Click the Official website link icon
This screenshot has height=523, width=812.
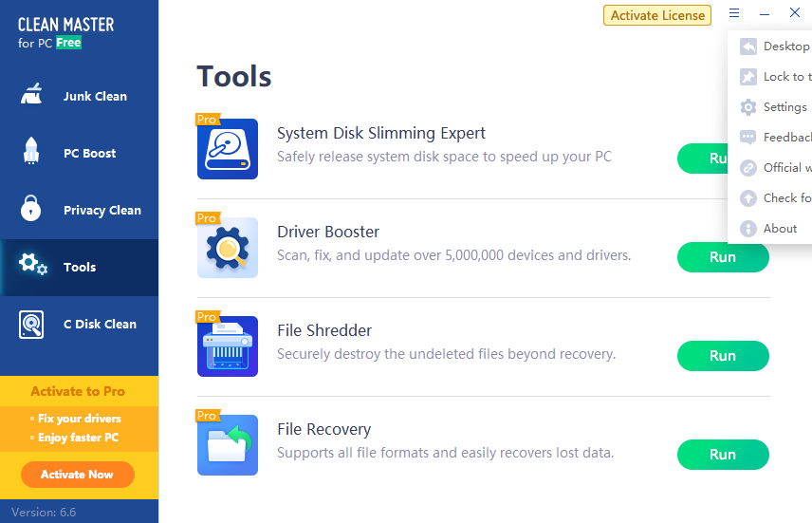[747, 168]
